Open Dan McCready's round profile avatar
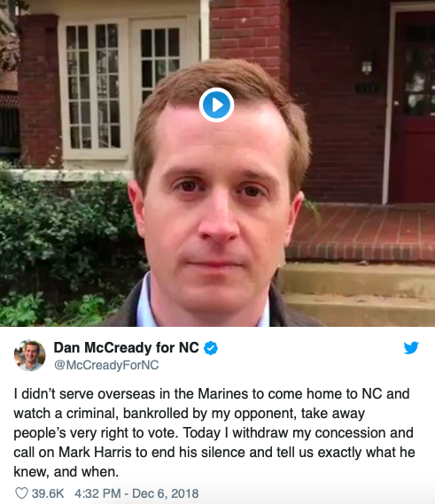Viewport: 435px width, 504px height. 29,355
